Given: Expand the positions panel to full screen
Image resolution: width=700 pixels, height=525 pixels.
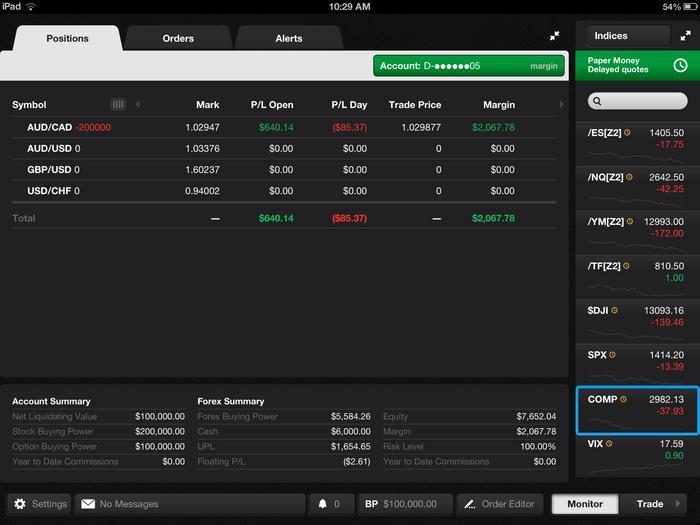Looking at the screenshot, I should pos(554,36).
